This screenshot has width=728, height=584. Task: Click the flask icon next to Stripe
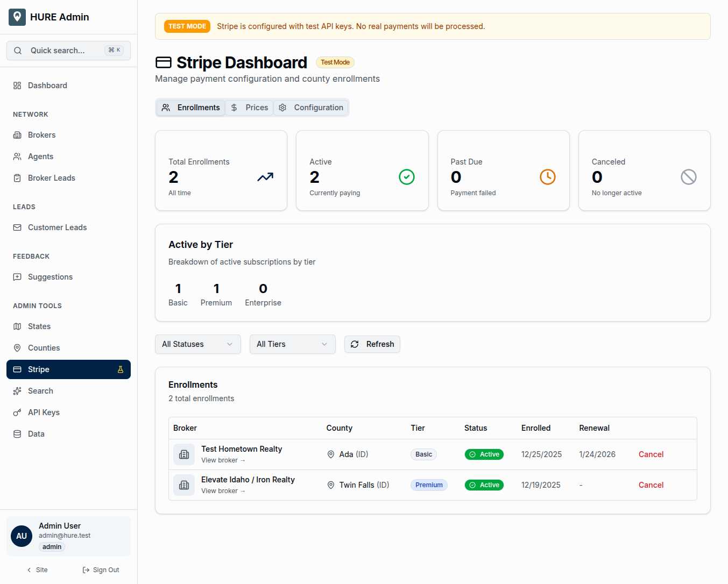click(x=122, y=369)
